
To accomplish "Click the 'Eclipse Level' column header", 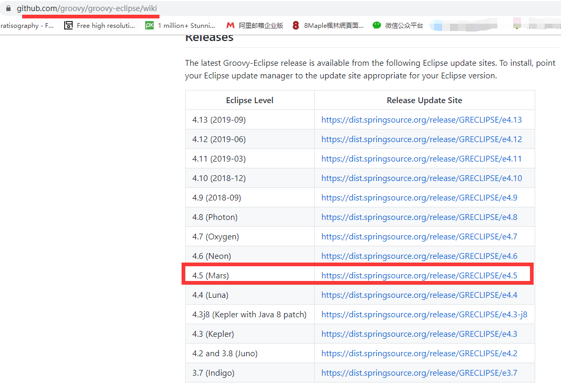I will [250, 100].
